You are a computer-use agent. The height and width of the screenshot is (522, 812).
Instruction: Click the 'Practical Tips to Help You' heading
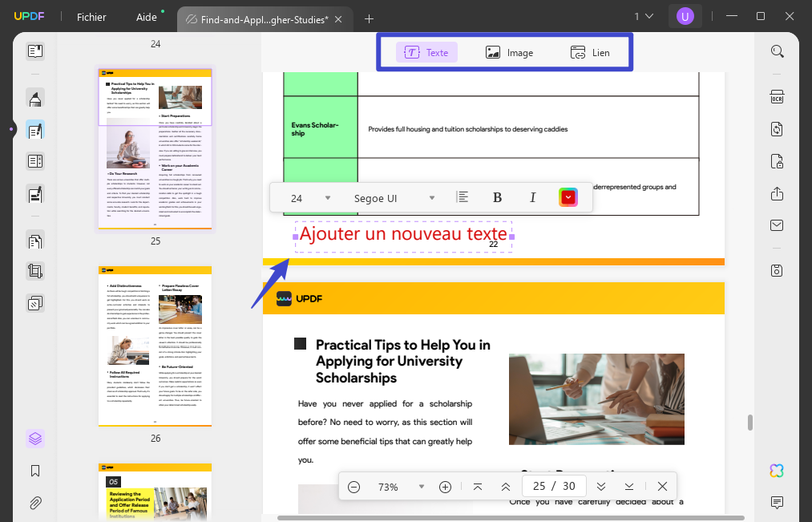click(403, 361)
